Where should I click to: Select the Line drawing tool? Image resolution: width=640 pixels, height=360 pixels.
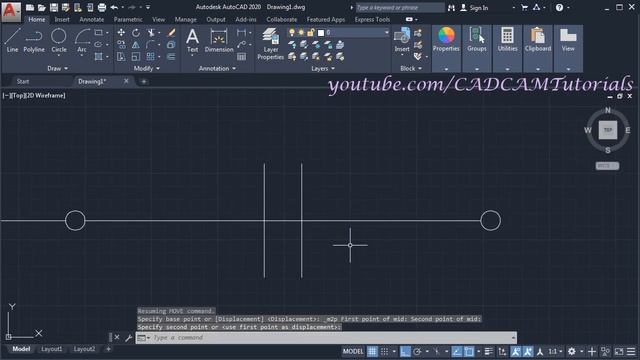tap(12, 40)
